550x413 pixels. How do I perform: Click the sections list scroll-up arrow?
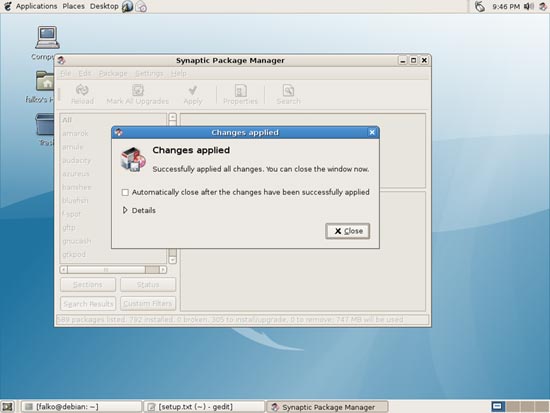tap(173, 116)
